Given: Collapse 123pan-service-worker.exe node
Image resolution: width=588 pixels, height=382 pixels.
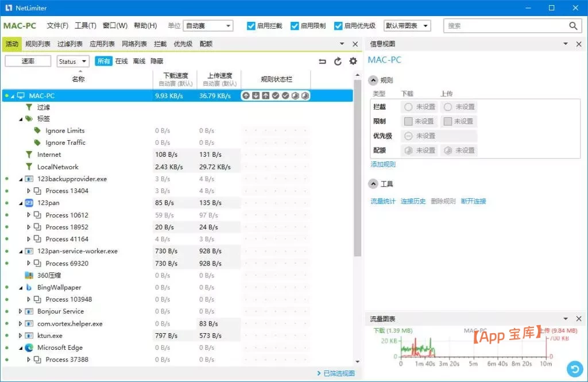Looking at the screenshot, I should pos(21,252).
